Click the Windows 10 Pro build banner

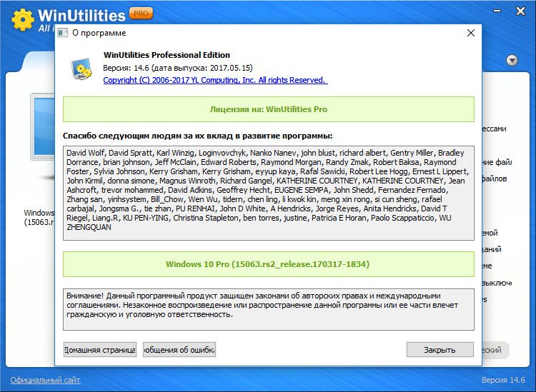pyautogui.click(x=268, y=264)
